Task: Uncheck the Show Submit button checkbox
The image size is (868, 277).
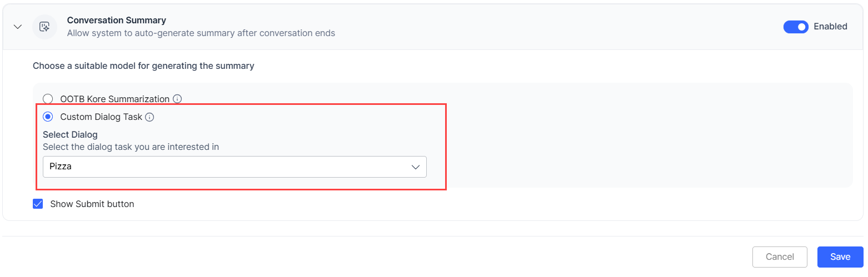Action: click(x=38, y=204)
